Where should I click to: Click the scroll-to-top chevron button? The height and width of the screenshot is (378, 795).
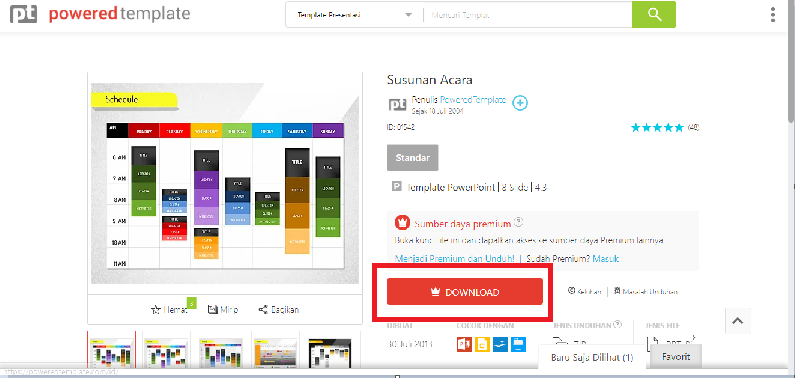click(738, 321)
